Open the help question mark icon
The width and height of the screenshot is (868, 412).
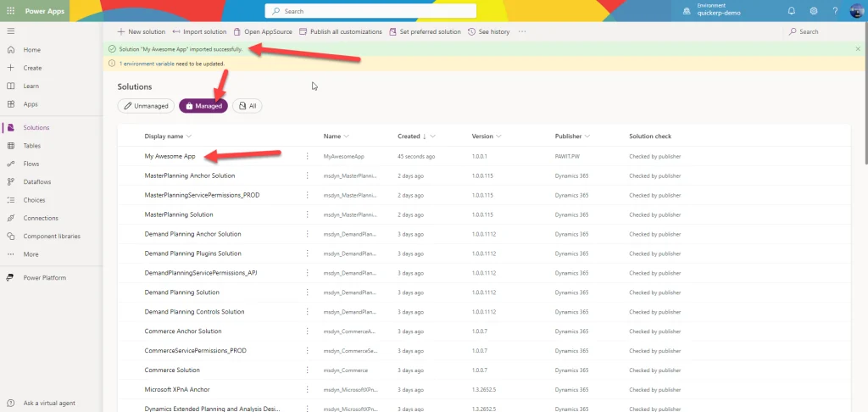point(835,11)
